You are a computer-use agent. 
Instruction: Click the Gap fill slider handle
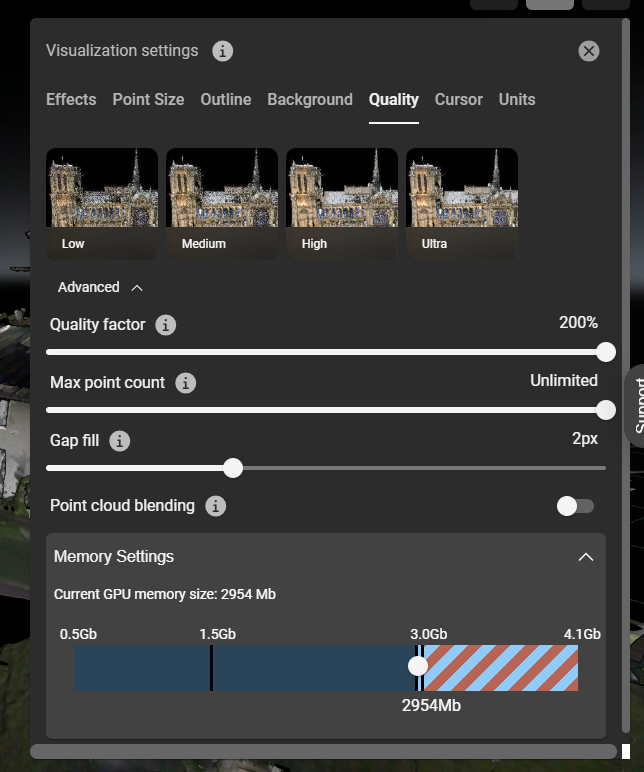point(233,468)
